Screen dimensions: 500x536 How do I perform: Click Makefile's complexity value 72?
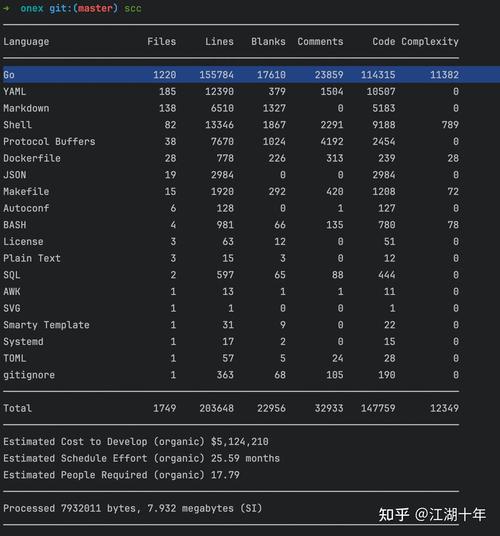pos(453,191)
